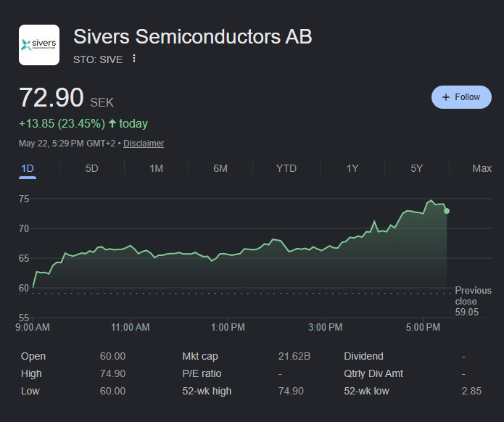The image size is (504, 422).
Task: Click the P/E ratio label
Action: [202, 373]
